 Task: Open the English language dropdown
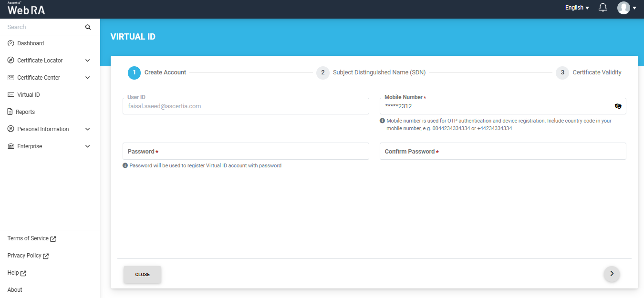[x=577, y=8]
